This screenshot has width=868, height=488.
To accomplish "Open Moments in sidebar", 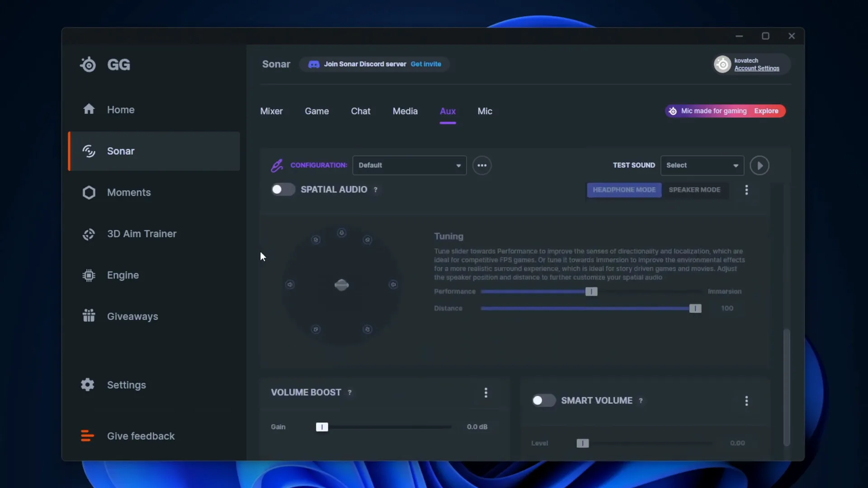I will pyautogui.click(x=154, y=192).
